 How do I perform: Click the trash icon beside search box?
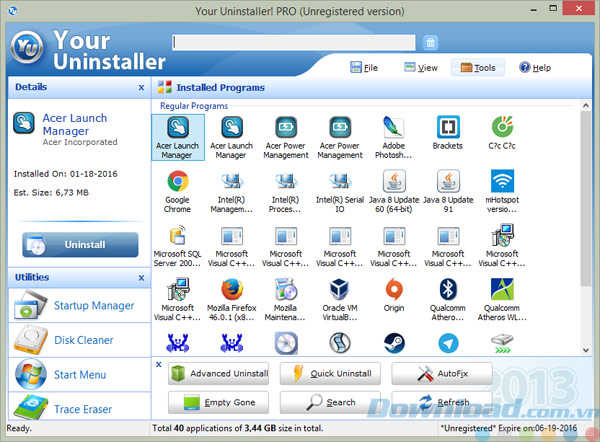[430, 42]
